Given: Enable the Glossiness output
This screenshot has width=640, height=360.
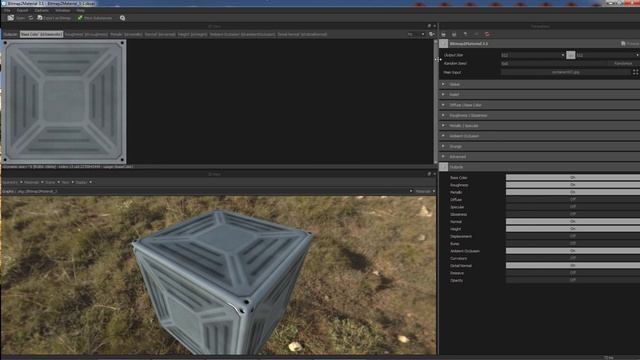Looking at the screenshot, I should point(573,214).
